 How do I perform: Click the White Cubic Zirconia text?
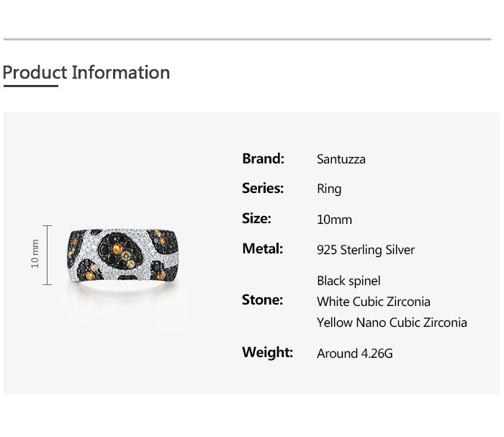[x=373, y=302]
